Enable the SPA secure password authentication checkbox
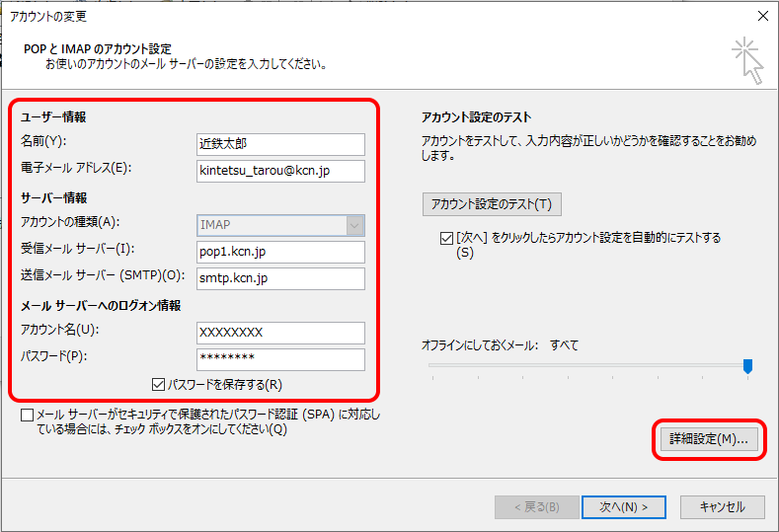 [28, 416]
